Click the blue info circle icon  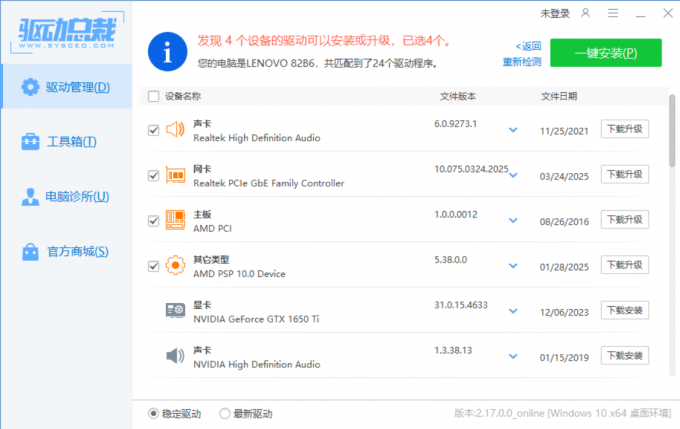pyautogui.click(x=167, y=52)
